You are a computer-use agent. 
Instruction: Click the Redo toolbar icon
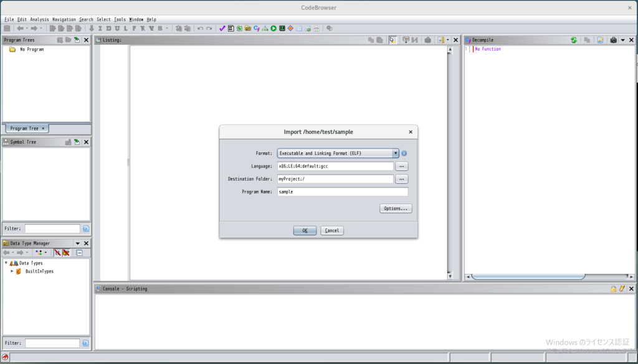click(x=209, y=29)
